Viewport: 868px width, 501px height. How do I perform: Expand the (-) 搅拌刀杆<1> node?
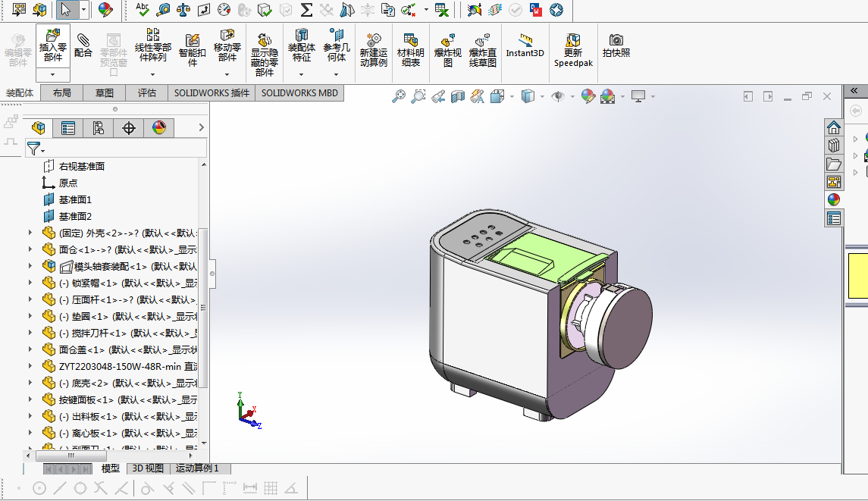[30, 333]
